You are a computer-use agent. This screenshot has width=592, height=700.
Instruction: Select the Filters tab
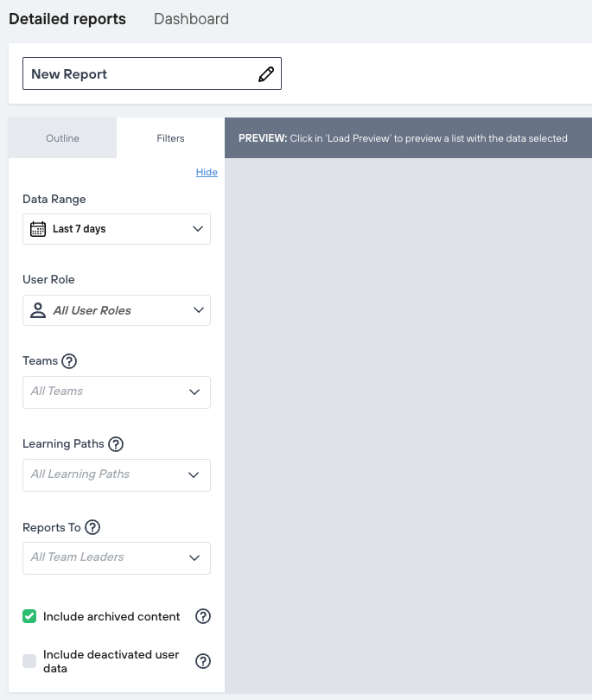(170, 138)
